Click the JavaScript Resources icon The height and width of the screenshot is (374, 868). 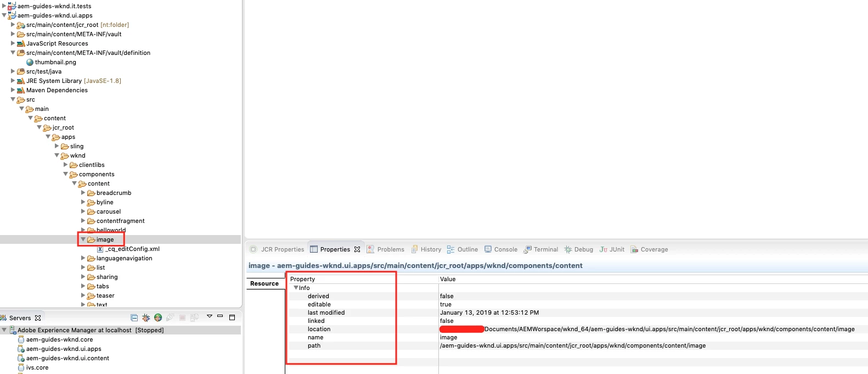click(21, 43)
